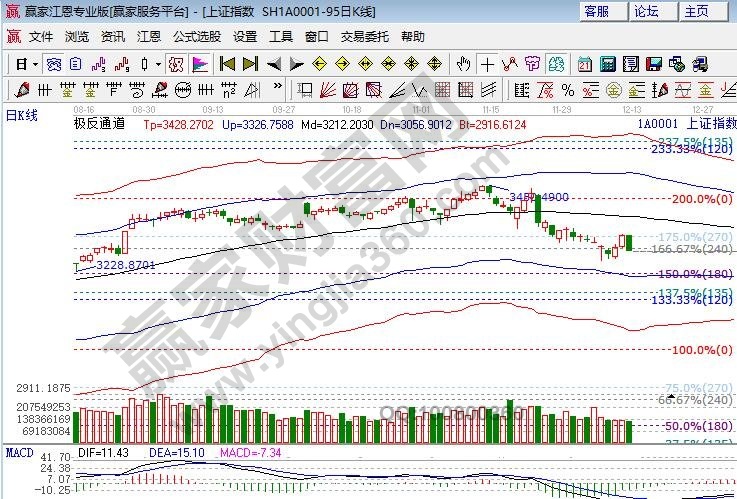Open the calendar icon in toolbar
The image size is (737, 499).
point(585,64)
